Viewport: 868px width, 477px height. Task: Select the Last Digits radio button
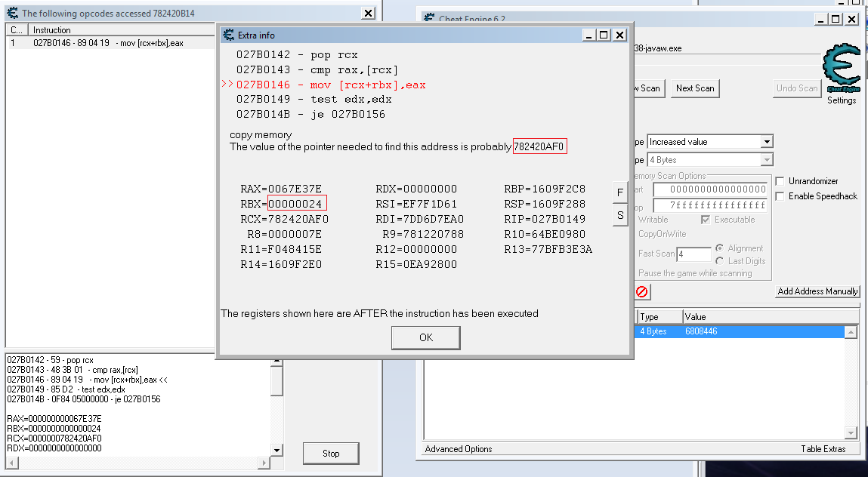(x=718, y=261)
